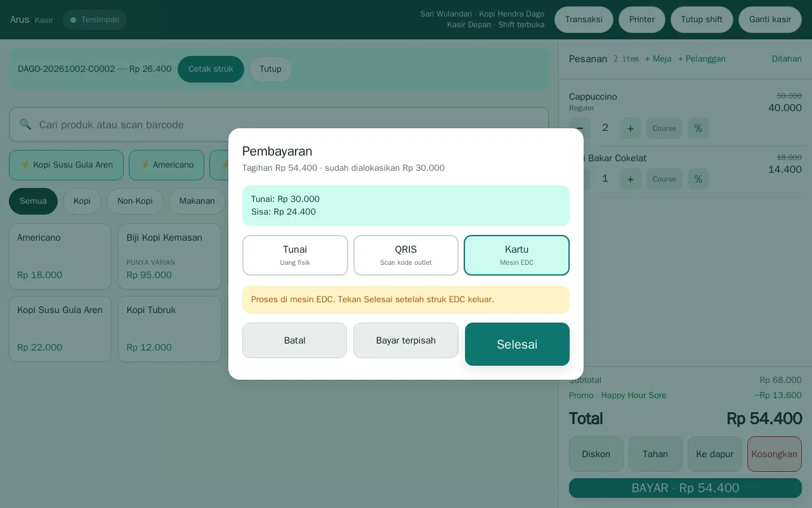Open Ditahan held orders
Screen dimensions: 812x508
787,59
